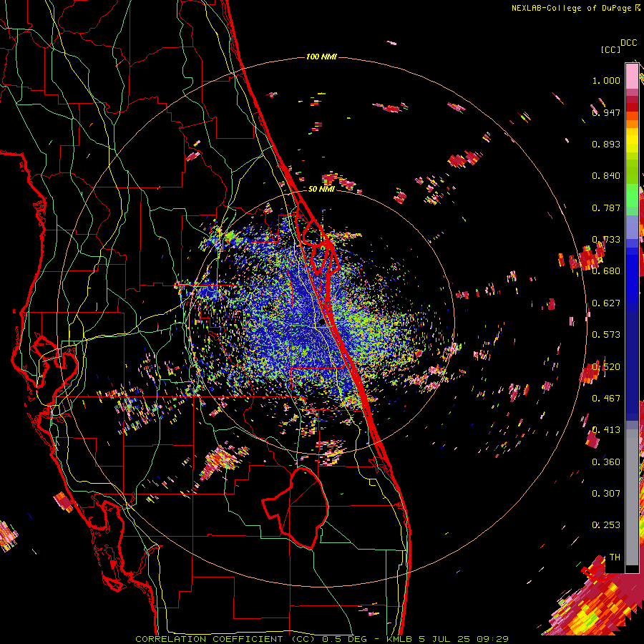Viewport: 644px width, 644px height.
Task: Select the 0.360 legend value
Action: pos(606,462)
